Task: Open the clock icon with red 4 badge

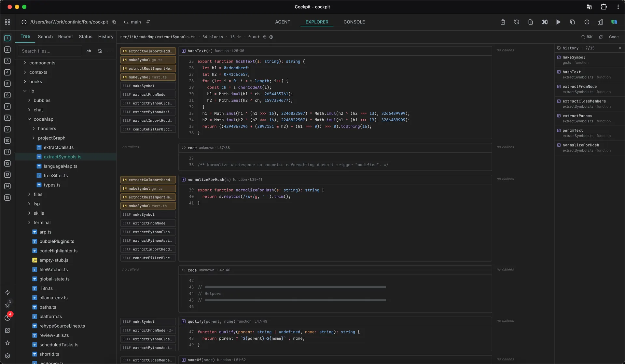Action: click(x=7, y=317)
